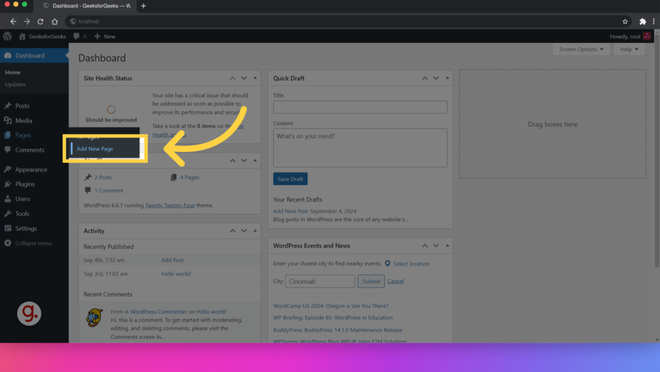This screenshot has width=660, height=372.
Task: Open a new browser tab
Action: 144,6
